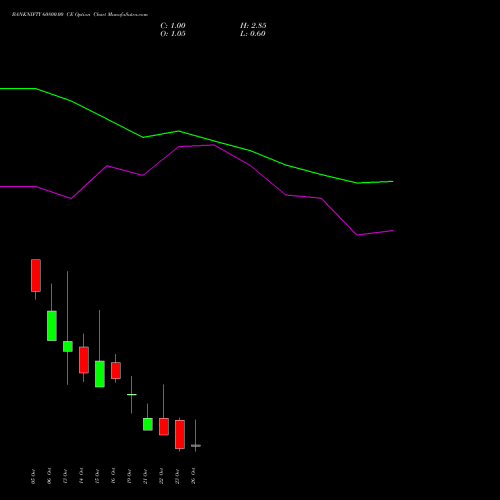Click the BANKNIFTY CE Option chart title
The width and height of the screenshot is (500, 500).
[x=80, y=15]
